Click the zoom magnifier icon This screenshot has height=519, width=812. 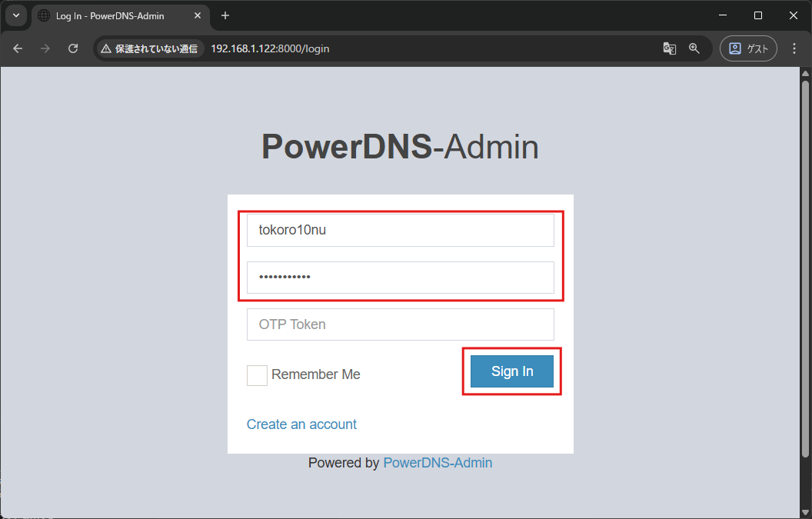[x=694, y=48]
